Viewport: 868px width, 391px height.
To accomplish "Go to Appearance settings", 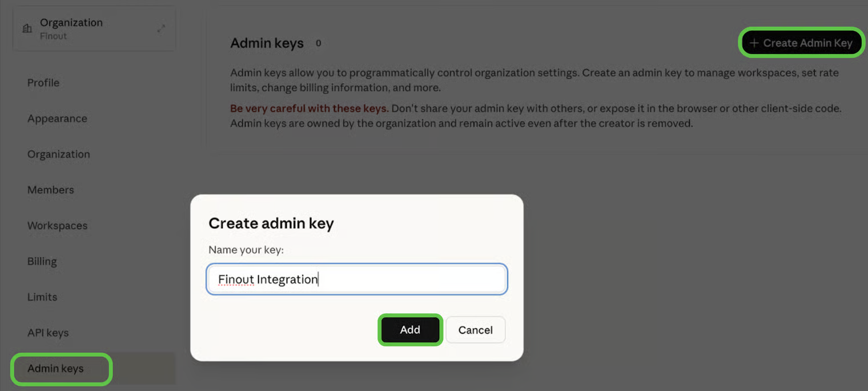I will [57, 118].
